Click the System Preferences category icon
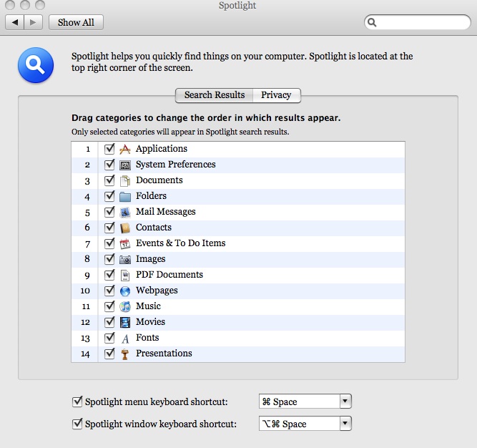 [125, 165]
